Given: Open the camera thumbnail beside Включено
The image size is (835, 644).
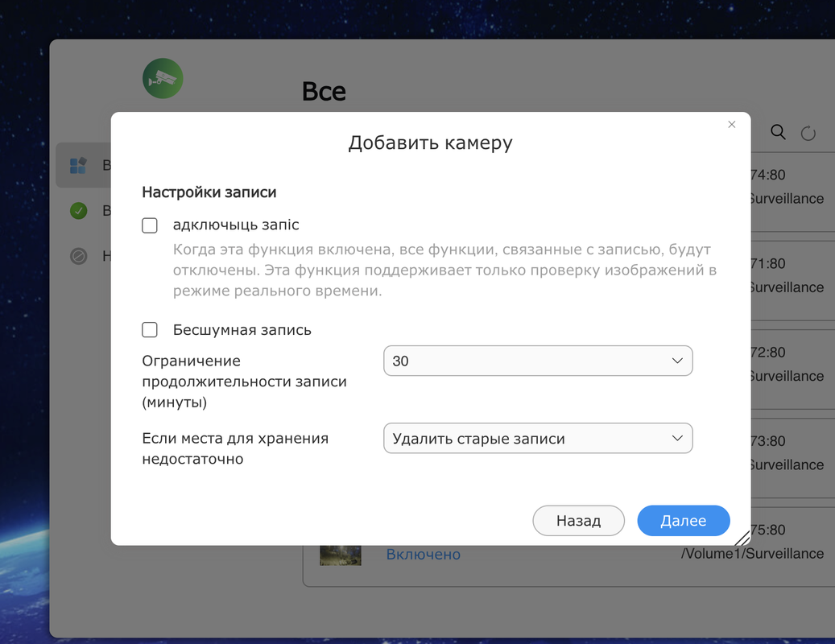Looking at the screenshot, I should [x=341, y=555].
